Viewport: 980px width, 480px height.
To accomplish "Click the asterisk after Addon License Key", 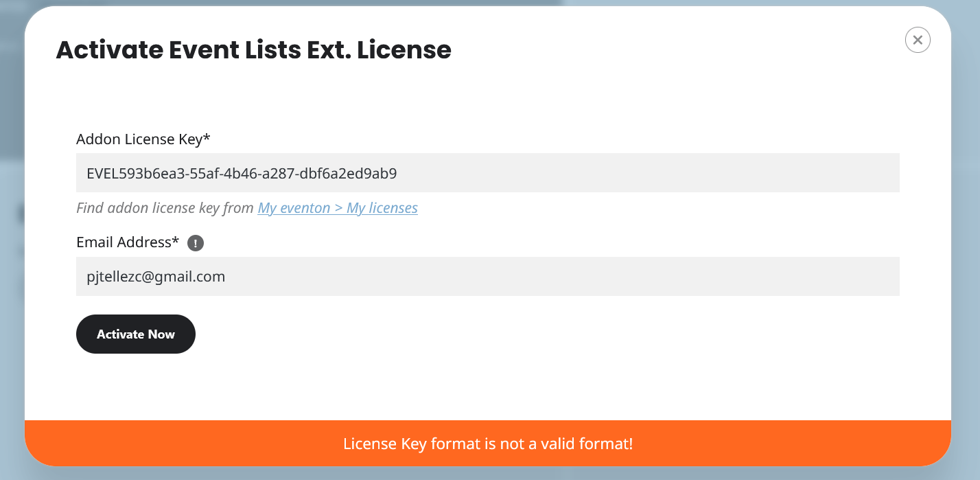I will [207, 138].
